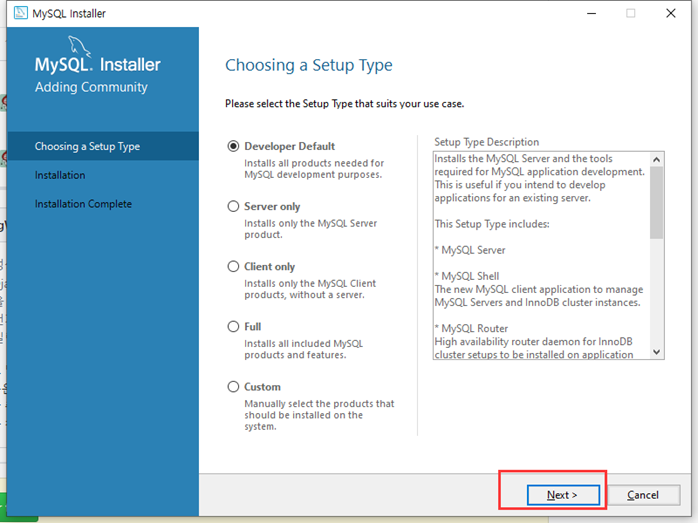Click 'This Setup Type includes:' text
This screenshot has width=698, height=523.
coord(492,224)
